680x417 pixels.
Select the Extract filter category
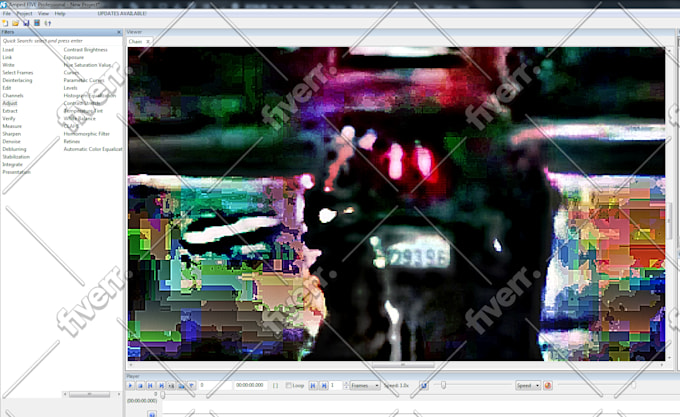[10, 111]
